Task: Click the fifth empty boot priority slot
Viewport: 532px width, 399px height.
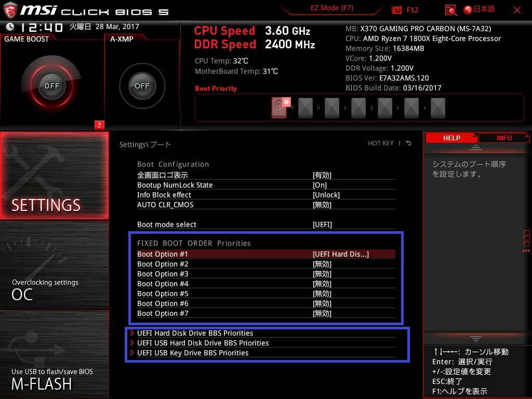Action: point(385,108)
